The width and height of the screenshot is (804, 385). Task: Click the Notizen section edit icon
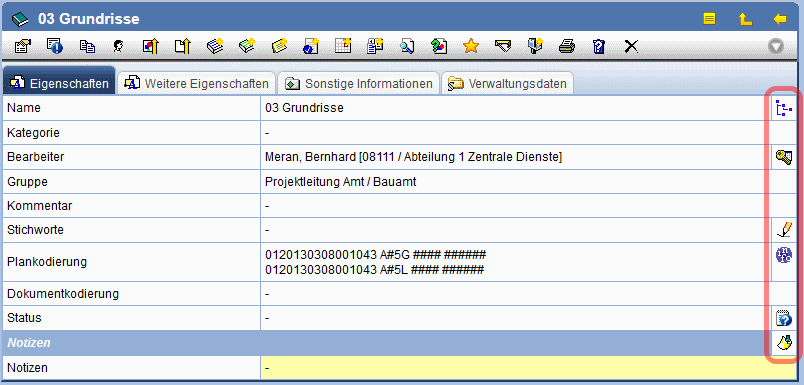(783, 342)
